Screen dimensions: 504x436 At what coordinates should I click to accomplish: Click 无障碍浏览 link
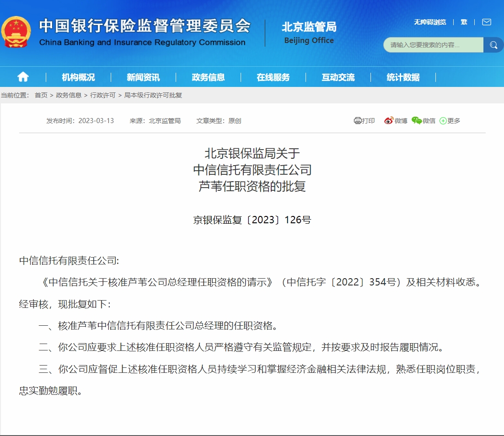(x=430, y=22)
